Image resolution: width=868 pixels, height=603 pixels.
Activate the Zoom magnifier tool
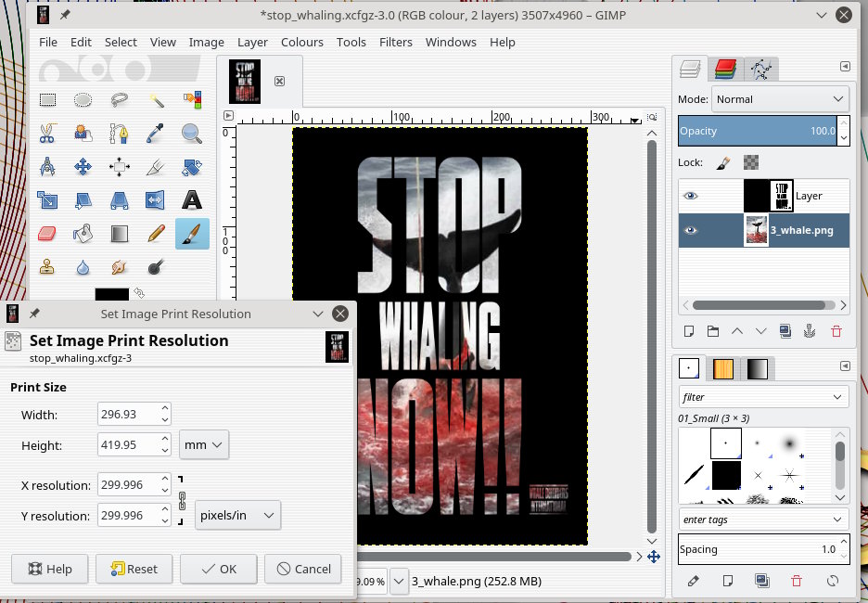click(192, 133)
